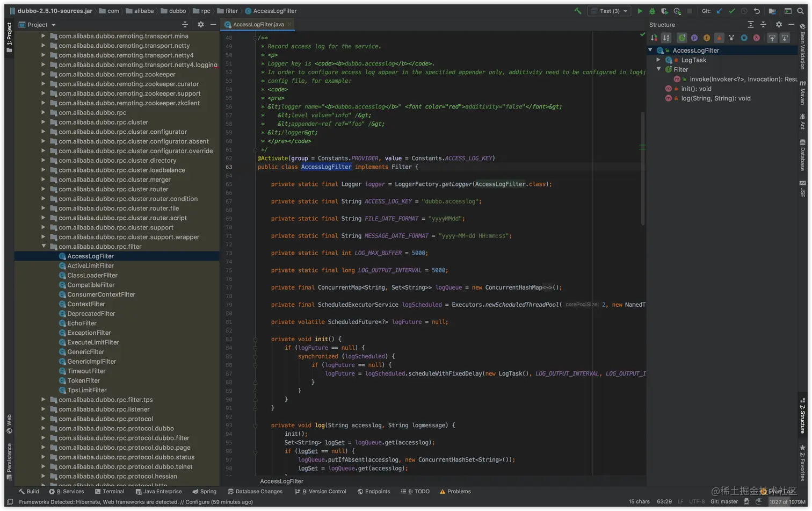Screen dimensions: 812x511
Task: Click the memory indicator 1027 of 1979M
Action: click(x=787, y=501)
